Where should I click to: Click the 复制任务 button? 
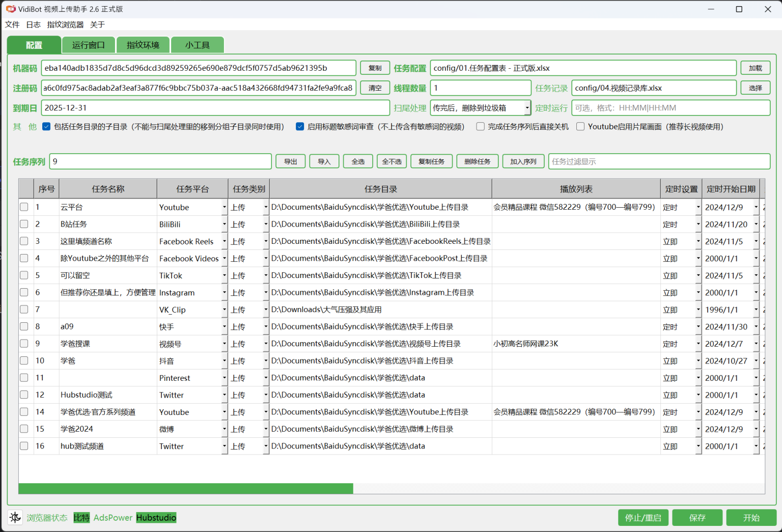[x=432, y=161]
